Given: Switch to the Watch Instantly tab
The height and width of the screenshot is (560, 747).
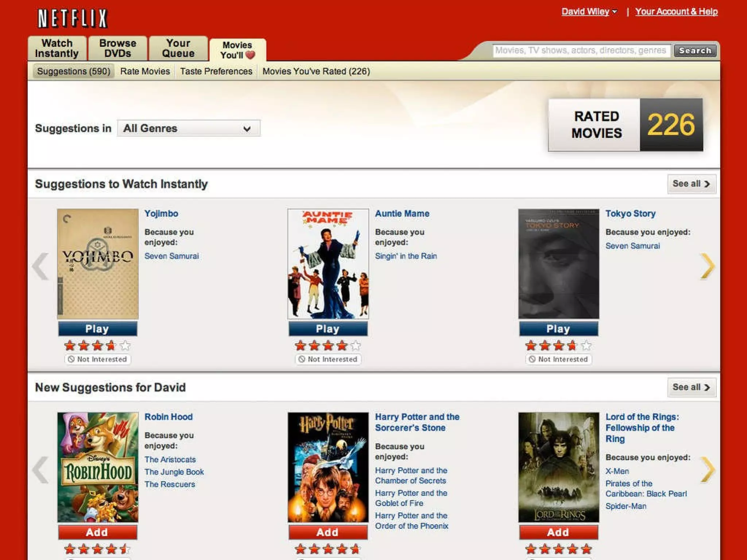Looking at the screenshot, I should tap(57, 48).
